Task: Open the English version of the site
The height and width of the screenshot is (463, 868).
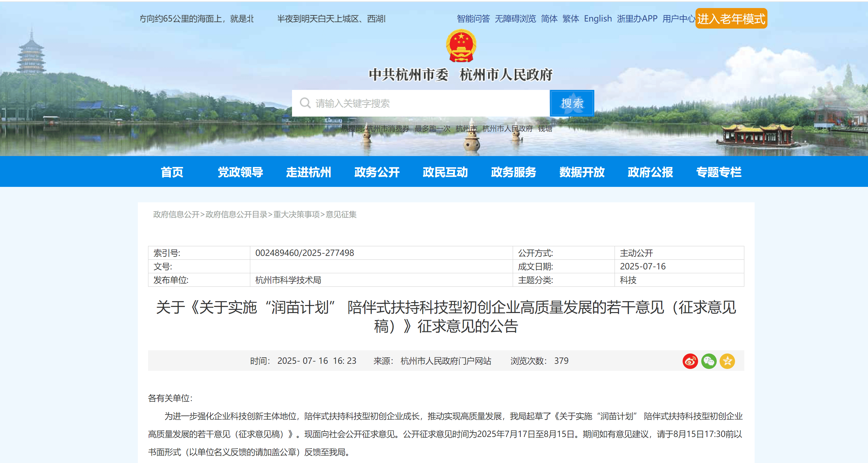Action: tap(598, 19)
